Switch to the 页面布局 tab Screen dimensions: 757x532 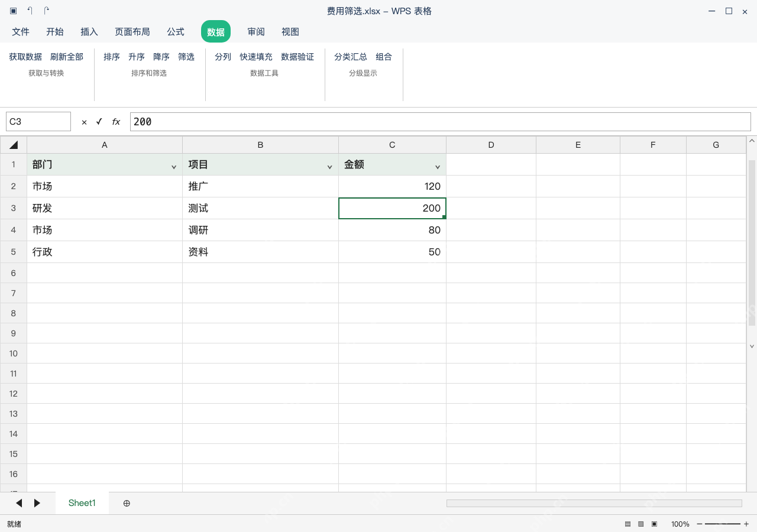pos(132,32)
